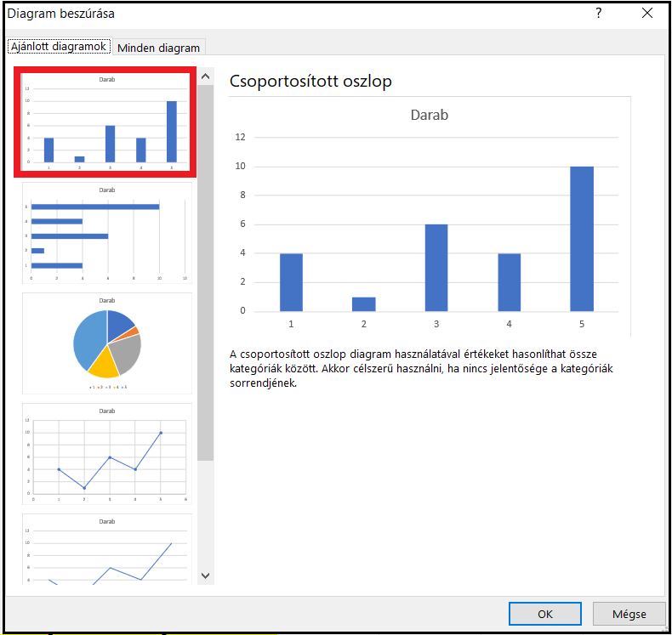The height and width of the screenshot is (635, 672).
Task: Click the tallest bar in the preview chart
Action: [582, 238]
